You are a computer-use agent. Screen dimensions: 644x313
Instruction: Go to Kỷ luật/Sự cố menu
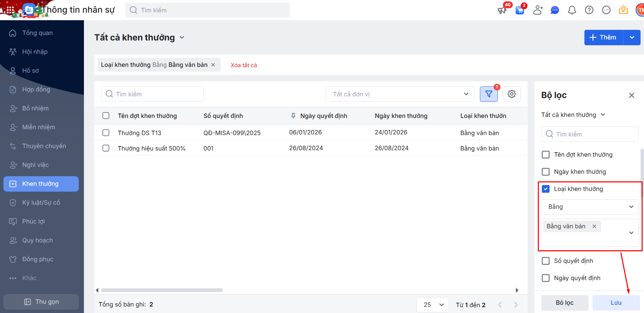click(x=41, y=203)
